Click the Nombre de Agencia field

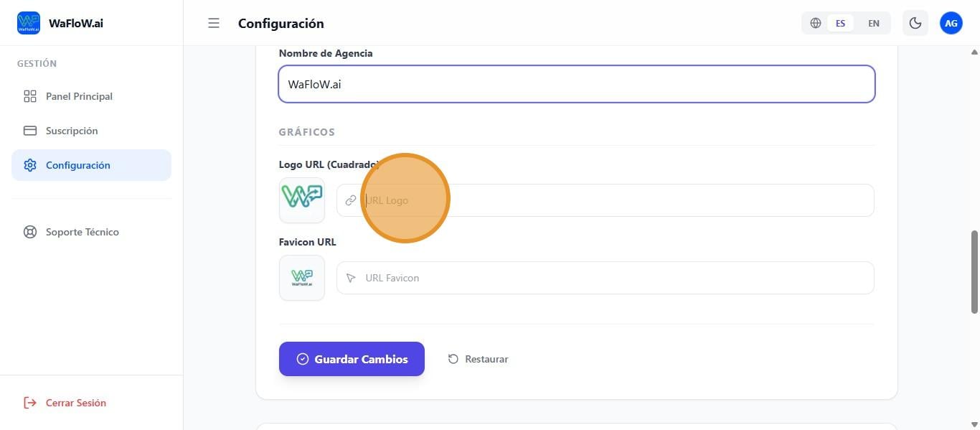tap(576, 84)
